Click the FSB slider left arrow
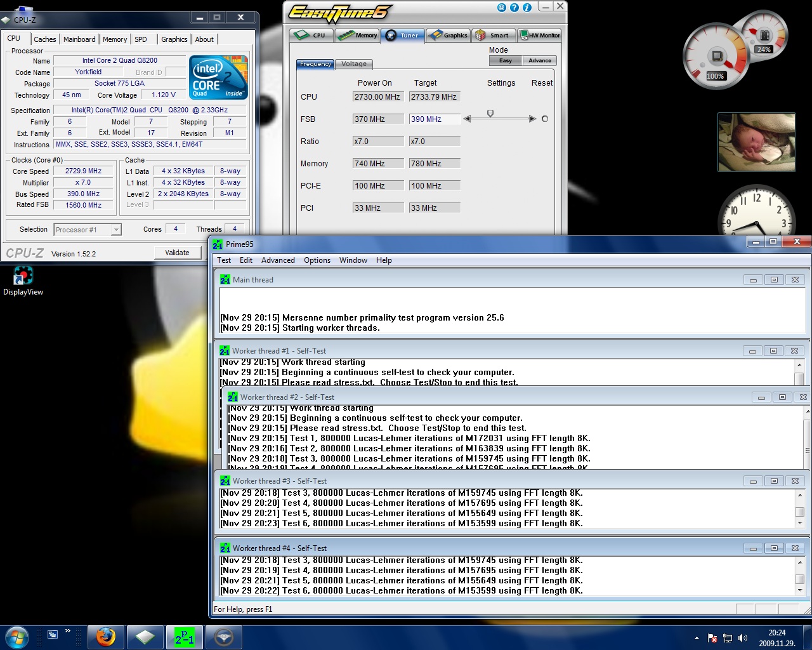 pyautogui.click(x=468, y=119)
